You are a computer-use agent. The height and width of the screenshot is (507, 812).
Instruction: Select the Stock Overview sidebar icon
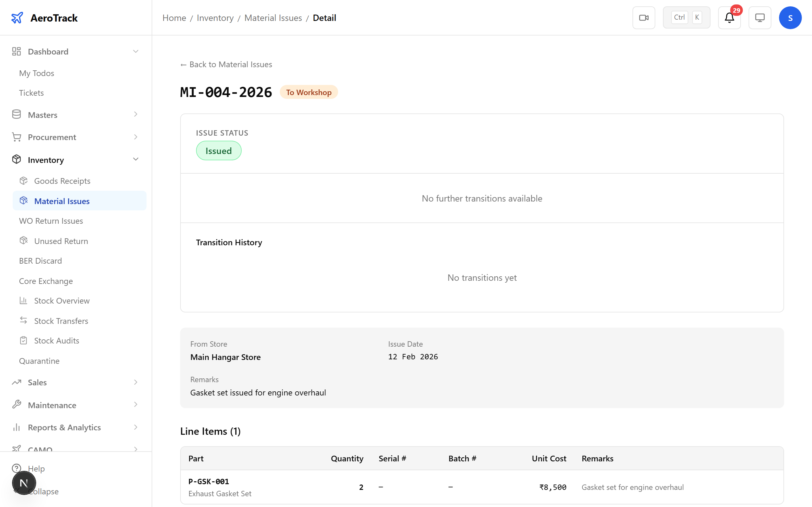click(x=23, y=300)
